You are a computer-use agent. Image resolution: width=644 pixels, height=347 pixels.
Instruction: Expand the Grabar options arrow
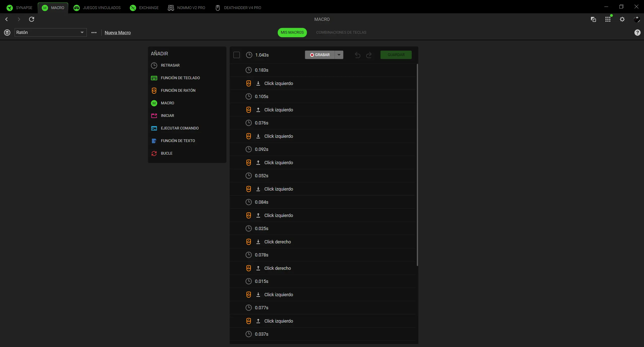pyautogui.click(x=339, y=55)
